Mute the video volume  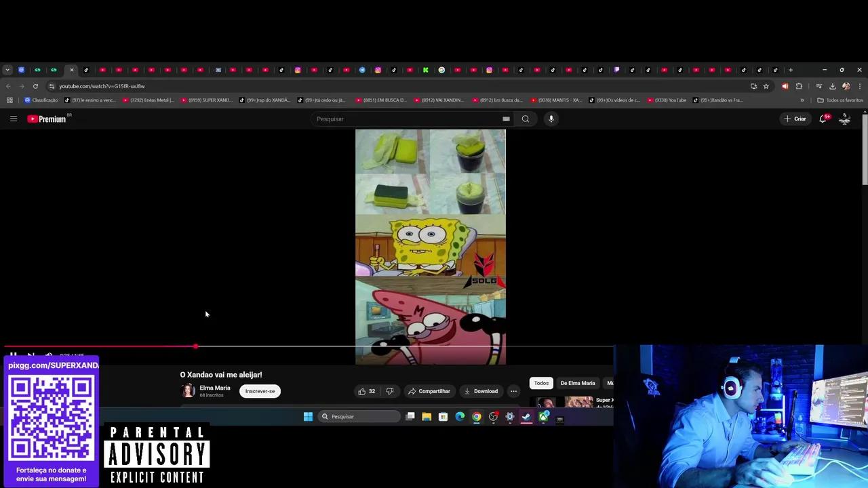click(x=49, y=355)
